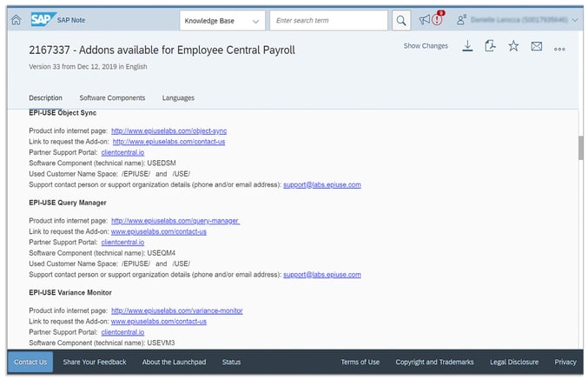Image resolution: width=588 pixels, height=380 pixels.
Task: Expand user account chevron
Action: pos(574,20)
